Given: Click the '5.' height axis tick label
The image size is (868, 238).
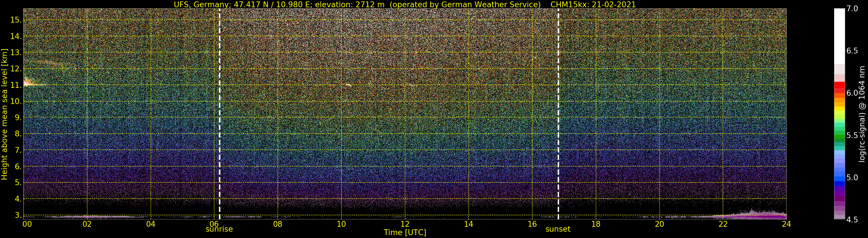Looking at the screenshot, I should tap(18, 183).
